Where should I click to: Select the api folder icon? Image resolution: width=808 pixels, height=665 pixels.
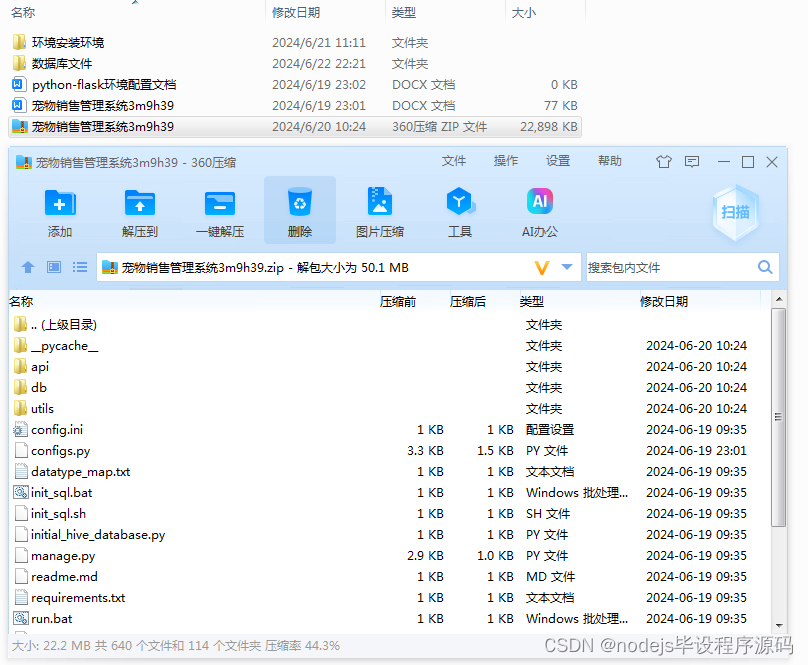point(20,367)
